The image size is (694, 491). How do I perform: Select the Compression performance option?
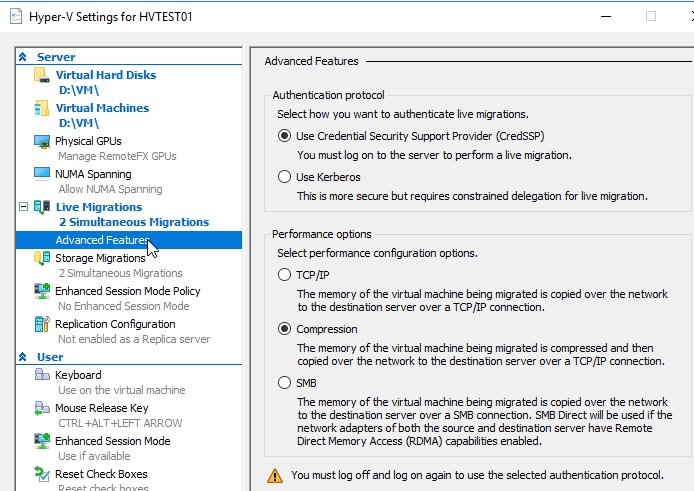[284, 329]
